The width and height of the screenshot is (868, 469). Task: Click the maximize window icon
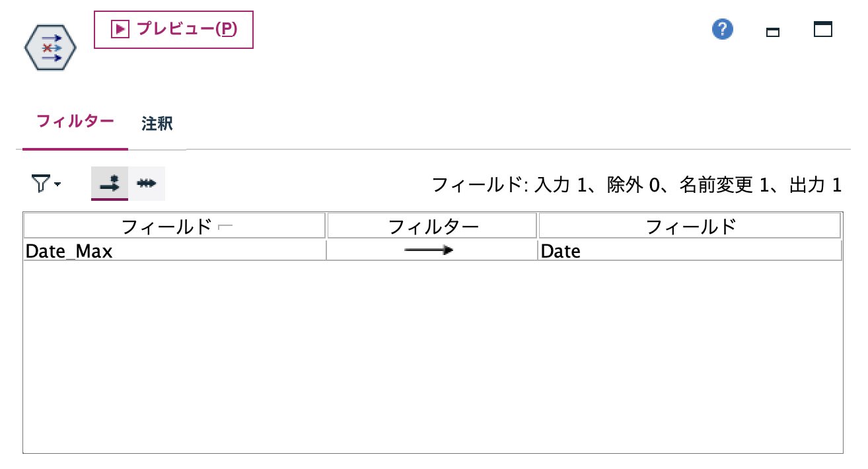pyautogui.click(x=823, y=30)
